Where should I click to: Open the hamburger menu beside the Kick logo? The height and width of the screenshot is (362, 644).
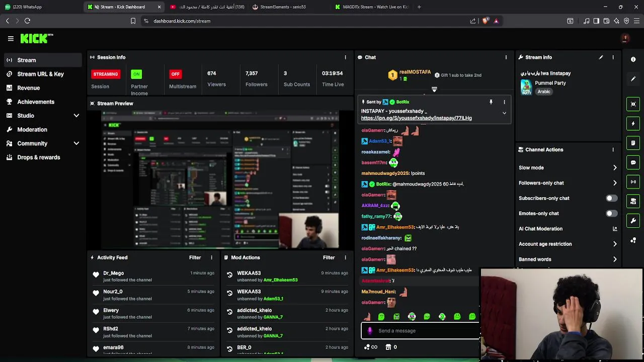pyautogui.click(x=11, y=38)
